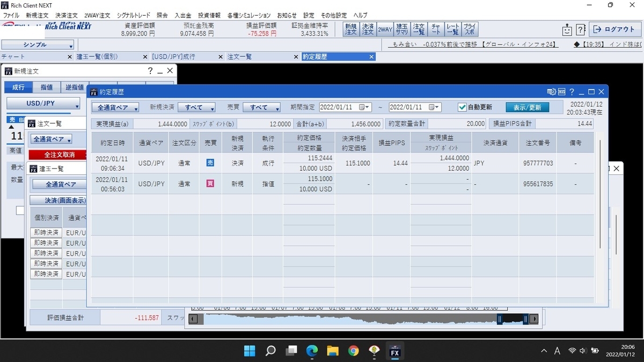Open the help manual question-mark icon in top toolbar
Screen dimensions: 644x362
tap(580, 29)
